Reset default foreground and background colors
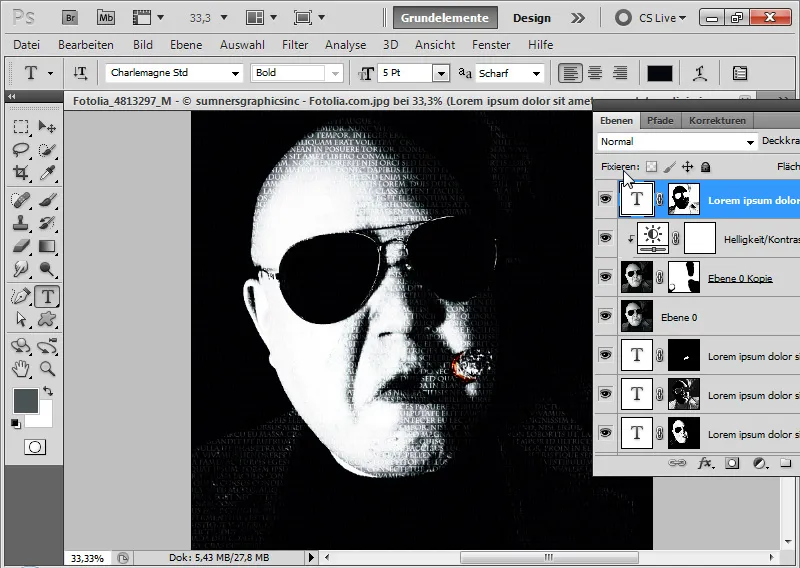The height and width of the screenshot is (568, 800). [16, 424]
